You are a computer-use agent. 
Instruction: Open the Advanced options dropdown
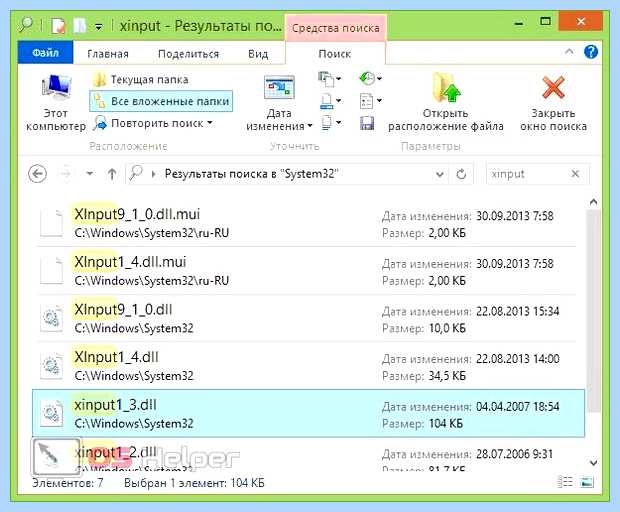[x=370, y=101]
